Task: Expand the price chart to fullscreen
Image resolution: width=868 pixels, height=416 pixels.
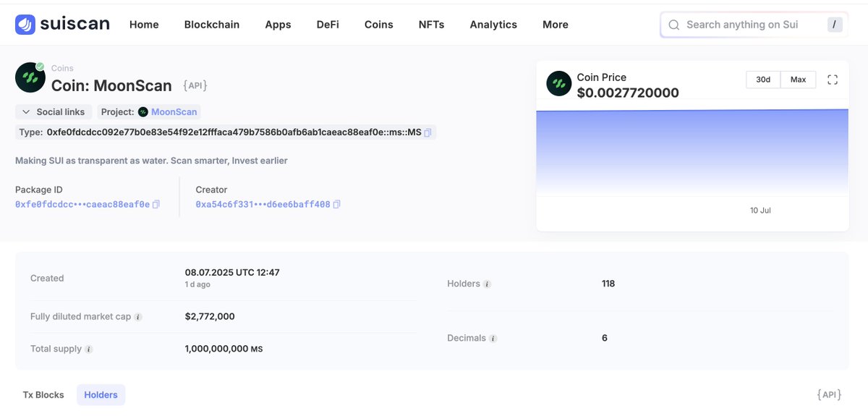Action: coord(833,80)
